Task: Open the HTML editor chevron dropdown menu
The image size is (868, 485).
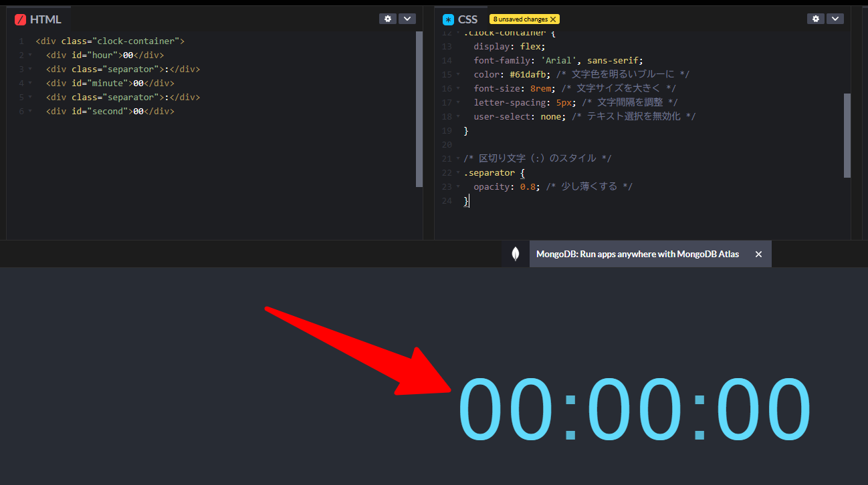Action: pos(407,19)
